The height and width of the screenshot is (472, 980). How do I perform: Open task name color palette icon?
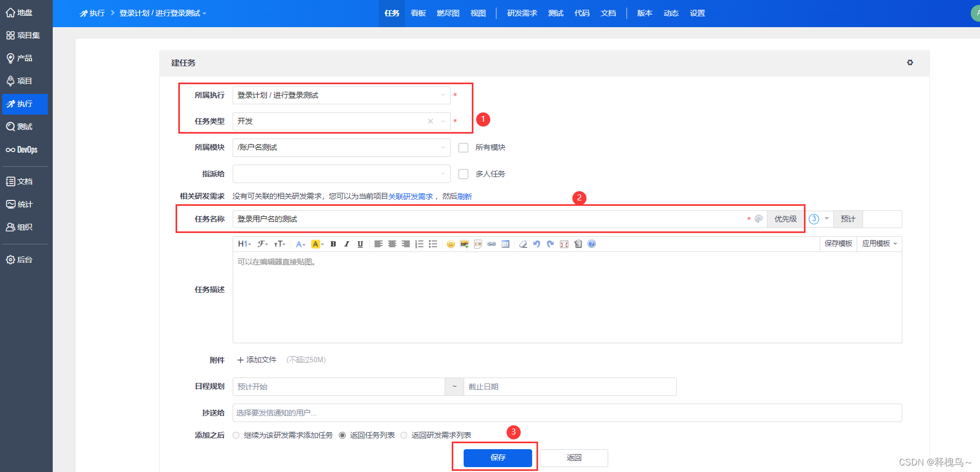click(x=759, y=219)
